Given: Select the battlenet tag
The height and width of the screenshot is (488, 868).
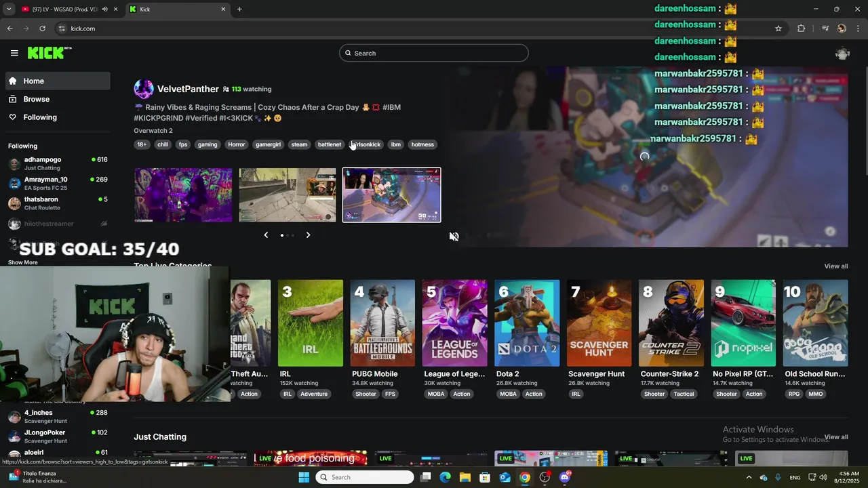Looking at the screenshot, I should 330,144.
